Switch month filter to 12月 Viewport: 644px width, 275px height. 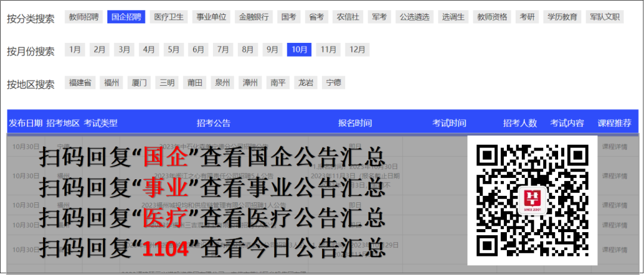357,49
